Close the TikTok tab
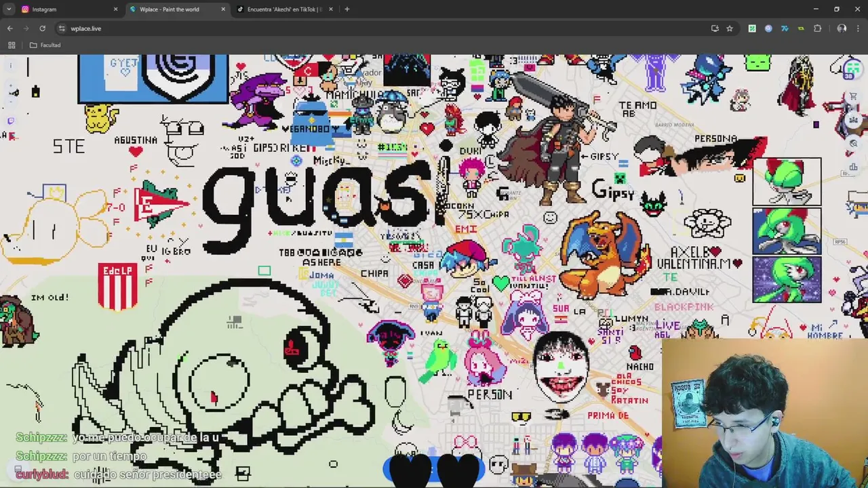 click(331, 9)
